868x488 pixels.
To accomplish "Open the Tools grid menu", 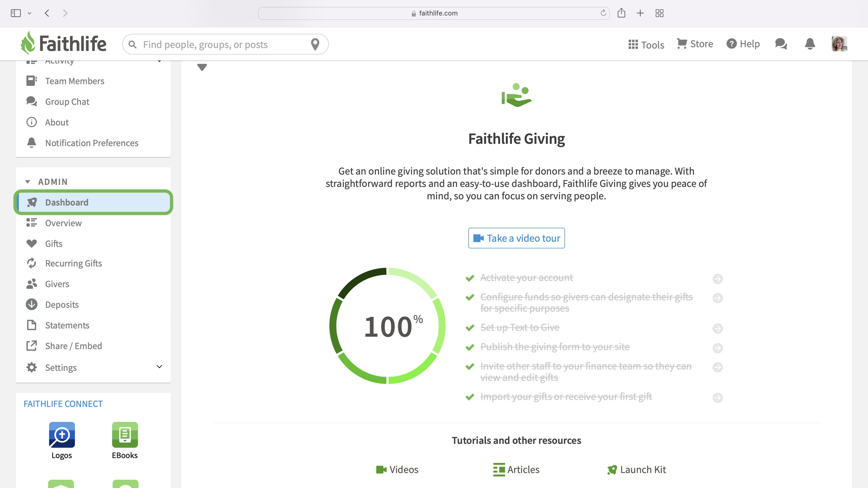I will 646,44.
